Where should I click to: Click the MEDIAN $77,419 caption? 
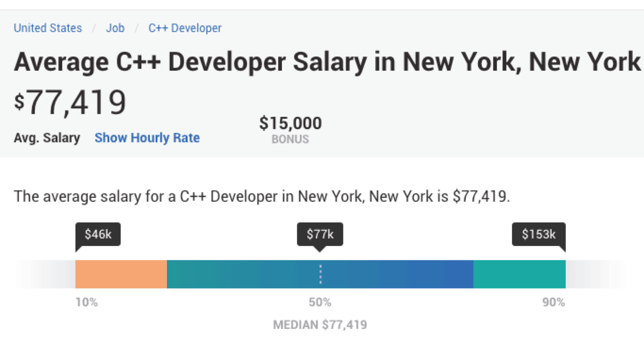click(320, 325)
